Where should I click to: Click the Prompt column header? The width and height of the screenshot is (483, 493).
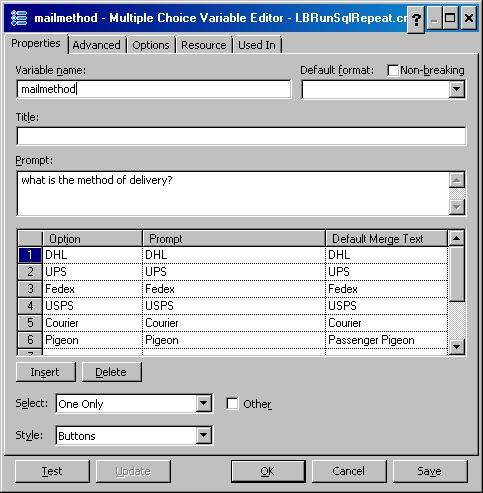[x=234, y=239]
